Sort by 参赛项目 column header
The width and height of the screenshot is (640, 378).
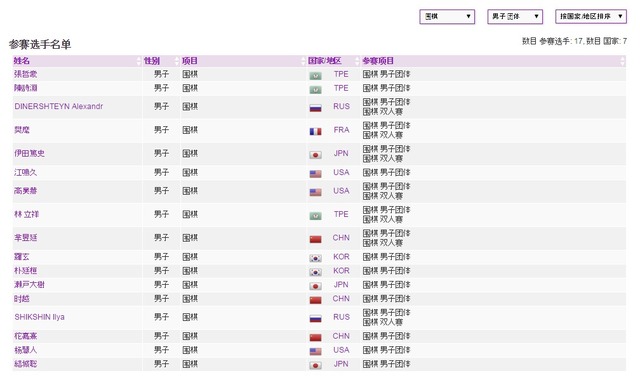[378, 61]
